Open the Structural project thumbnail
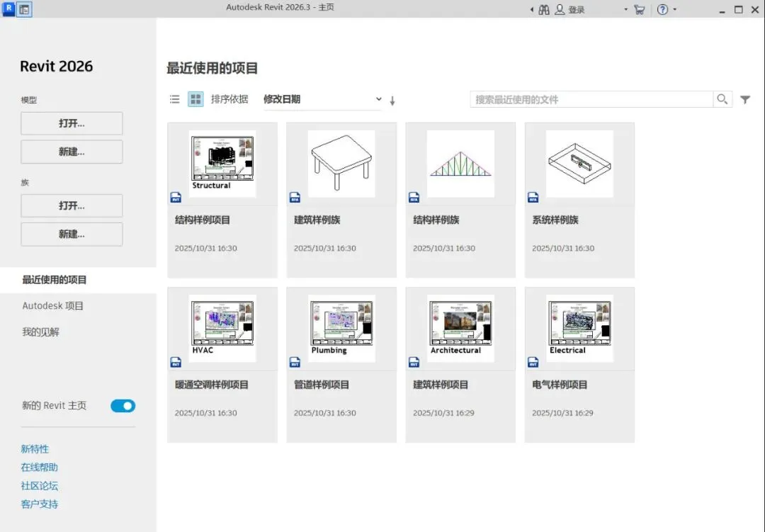This screenshot has height=532, width=765. click(222, 164)
